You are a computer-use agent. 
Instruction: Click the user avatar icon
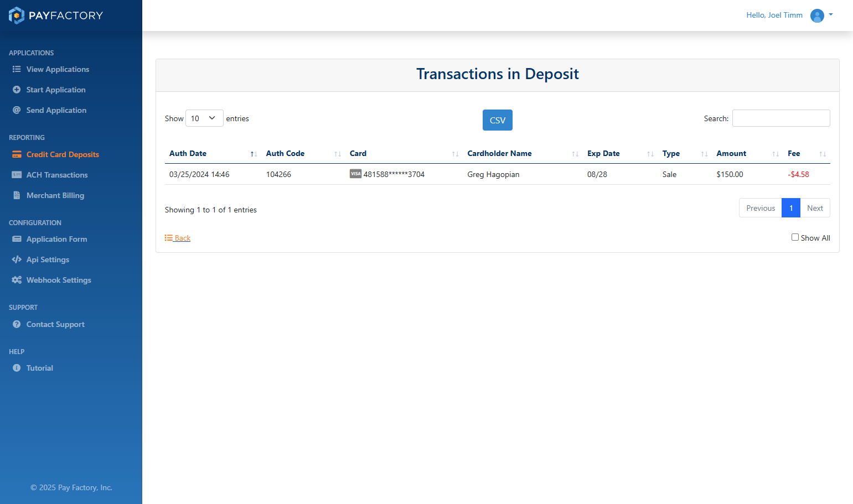pyautogui.click(x=817, y=15)
